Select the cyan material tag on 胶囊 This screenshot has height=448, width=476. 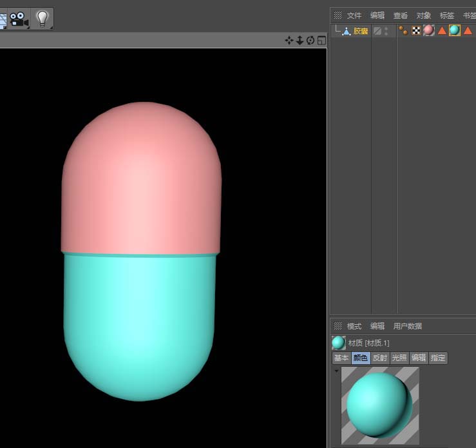pos(455,30)
